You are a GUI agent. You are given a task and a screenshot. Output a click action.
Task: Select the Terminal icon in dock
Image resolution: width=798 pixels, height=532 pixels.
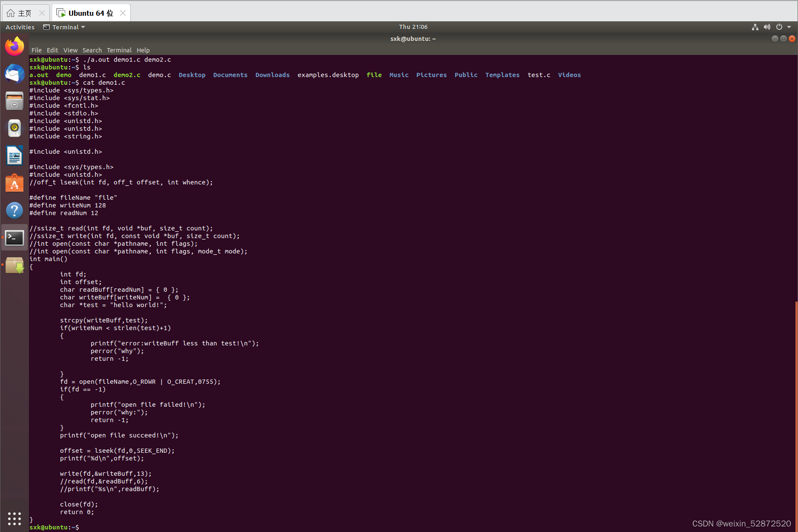pos(14,238)
